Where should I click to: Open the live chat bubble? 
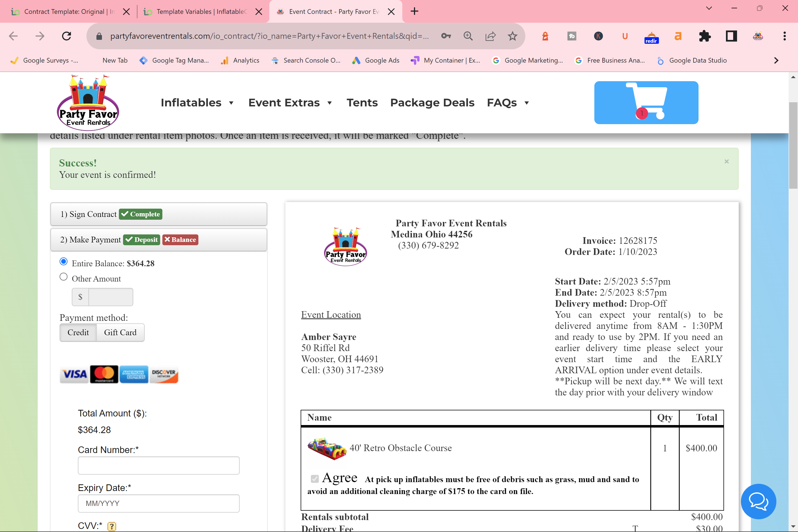coord(758,501)
